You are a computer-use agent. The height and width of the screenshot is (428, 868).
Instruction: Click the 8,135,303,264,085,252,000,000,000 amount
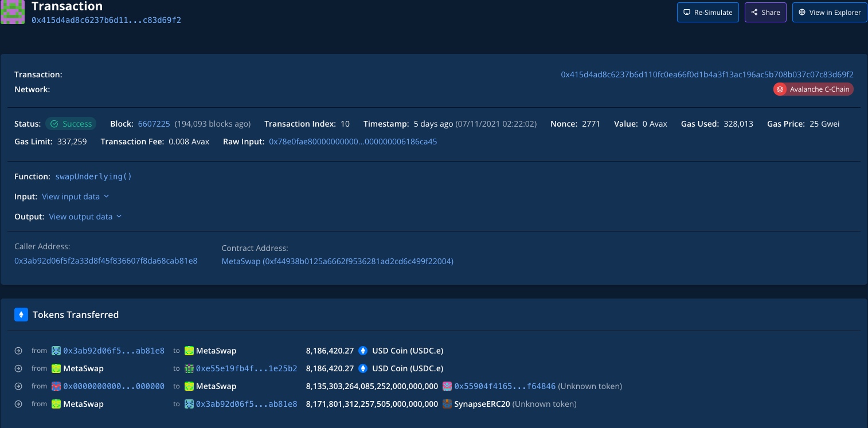[x=372, y=386]
